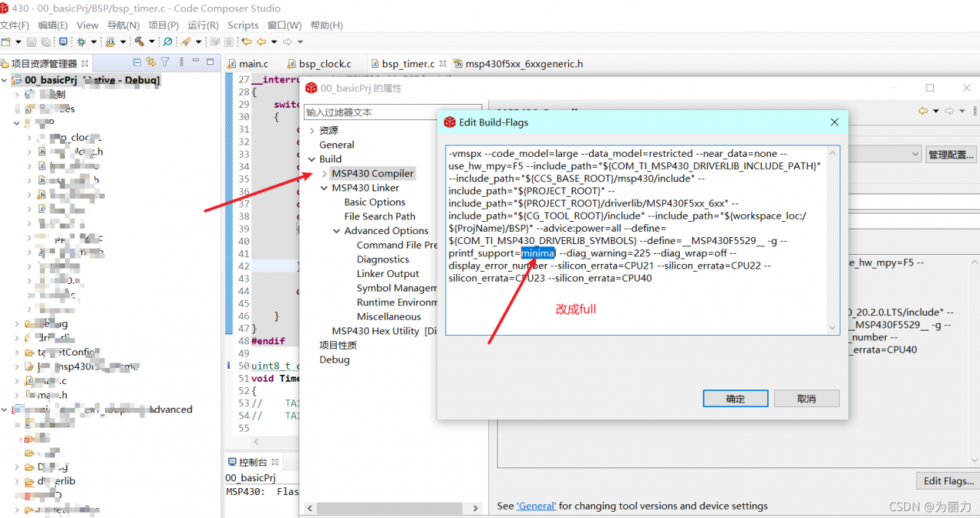980x518 pixels.
Task: Click the New file toolbar icon
Action: [6, 41]
